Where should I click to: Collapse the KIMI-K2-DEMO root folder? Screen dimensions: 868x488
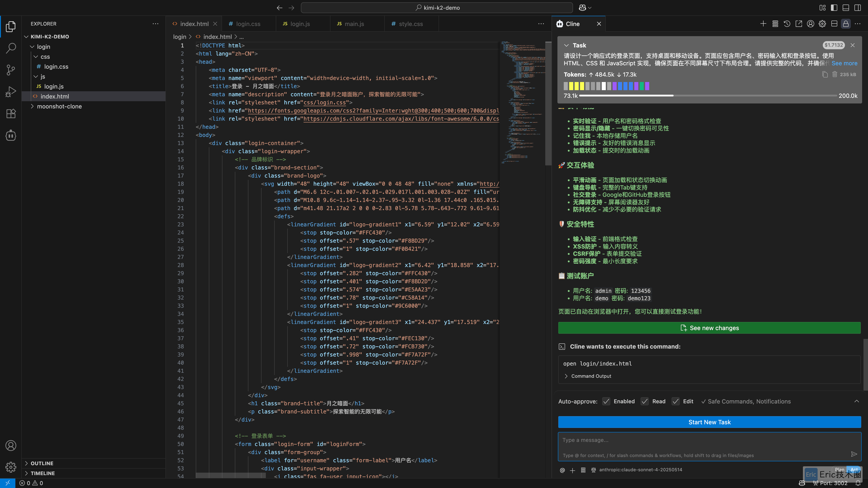click(x=26, y=36)
